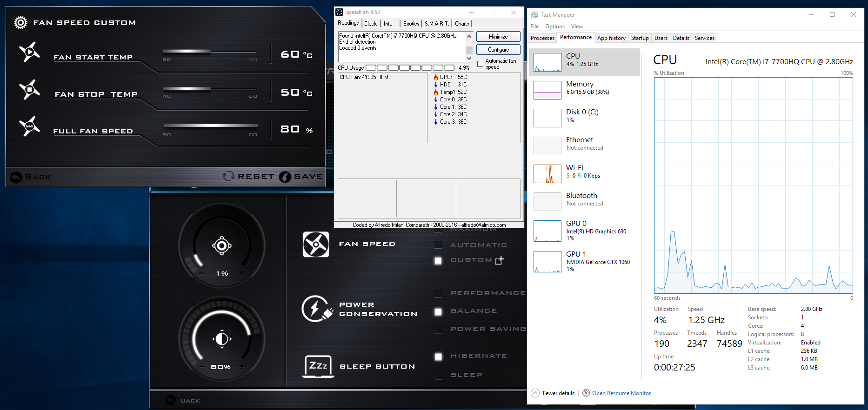868x410 pixels.
Task: Click the Fan Speed icon in control panel
Action: [x=316, y=244]
